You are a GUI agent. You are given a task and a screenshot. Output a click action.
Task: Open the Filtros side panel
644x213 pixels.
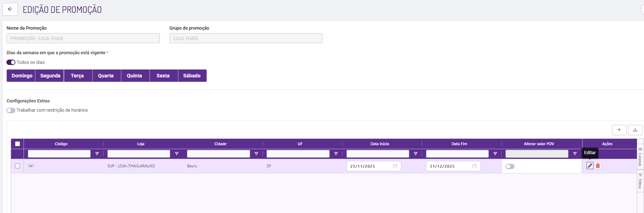(640, 181)
